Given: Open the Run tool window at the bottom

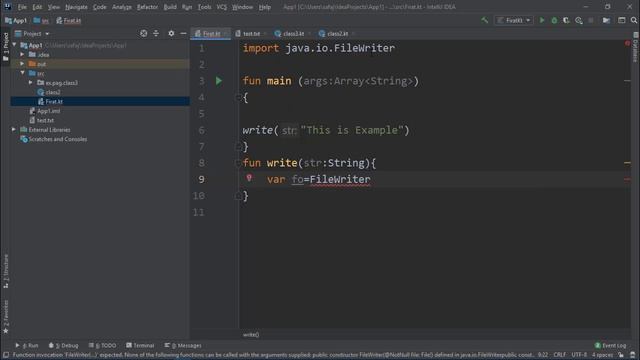Looking at the screenshot, I should pyautogui.click(x=27, y=345).
